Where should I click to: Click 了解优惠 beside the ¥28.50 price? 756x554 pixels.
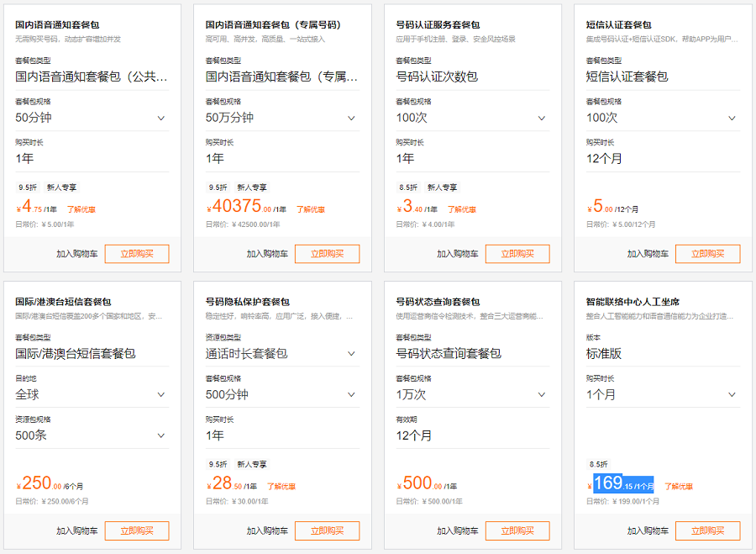[x=281, y=487]
